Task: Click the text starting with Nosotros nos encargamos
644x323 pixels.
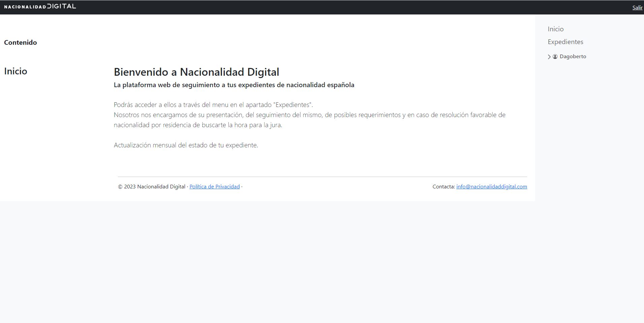Action: click(310, 120)
